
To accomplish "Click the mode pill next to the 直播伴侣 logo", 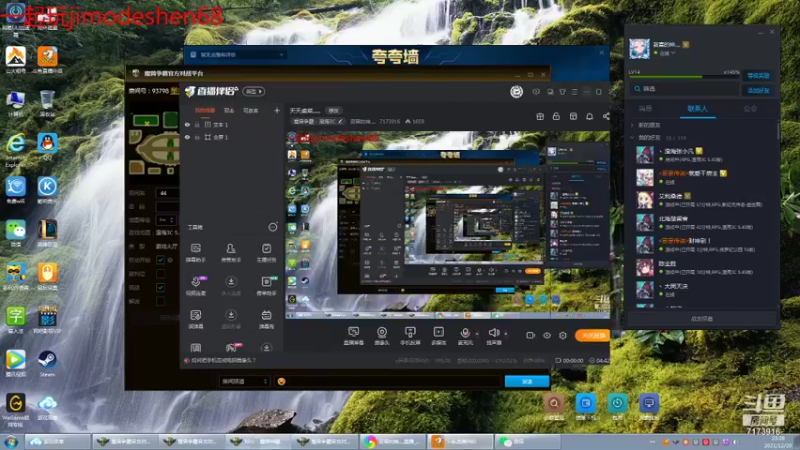I will pos(254,91).
